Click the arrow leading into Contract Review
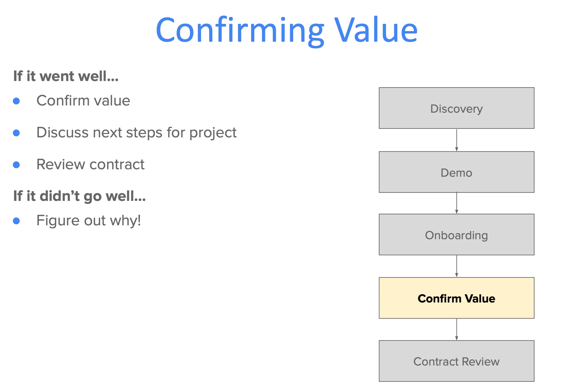The height and width of the screenshot is (392, 577). [457, 329]
